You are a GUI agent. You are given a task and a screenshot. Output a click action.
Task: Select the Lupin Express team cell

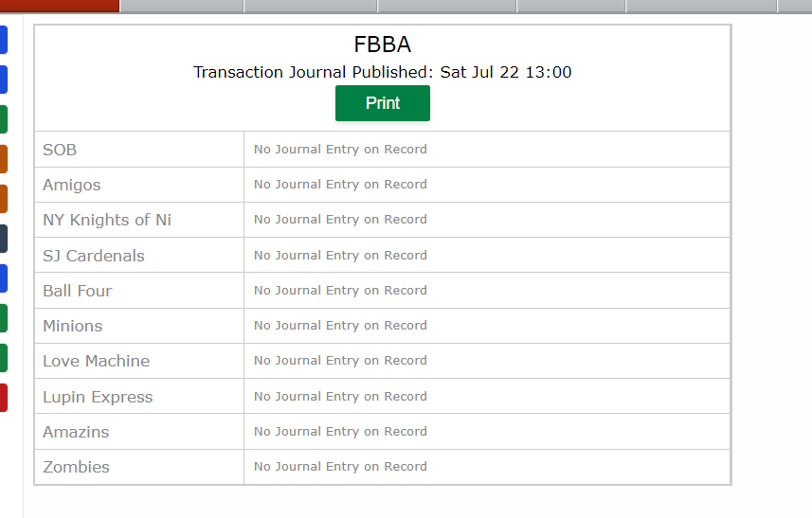click(x=139, y=397)
